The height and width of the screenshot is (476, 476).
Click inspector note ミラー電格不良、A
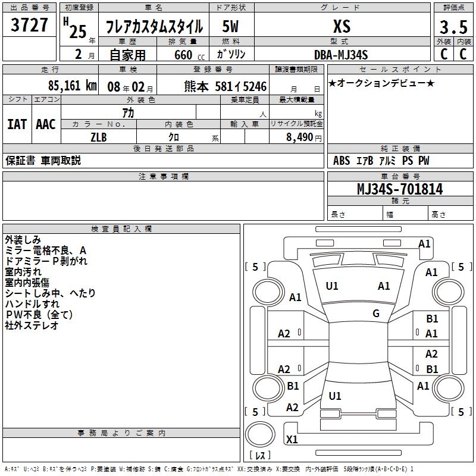pos(46,250)
